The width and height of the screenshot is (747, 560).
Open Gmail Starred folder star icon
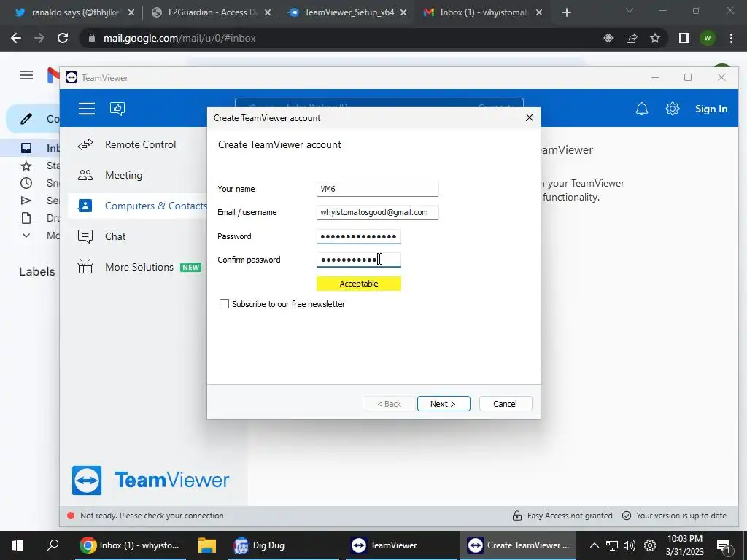pos(26,166)
